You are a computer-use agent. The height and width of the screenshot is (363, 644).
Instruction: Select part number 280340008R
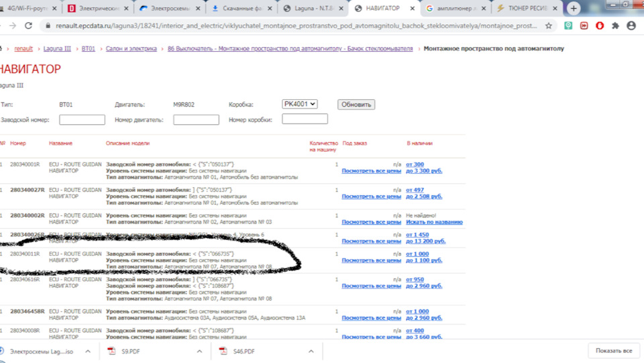tap(25, 330)
